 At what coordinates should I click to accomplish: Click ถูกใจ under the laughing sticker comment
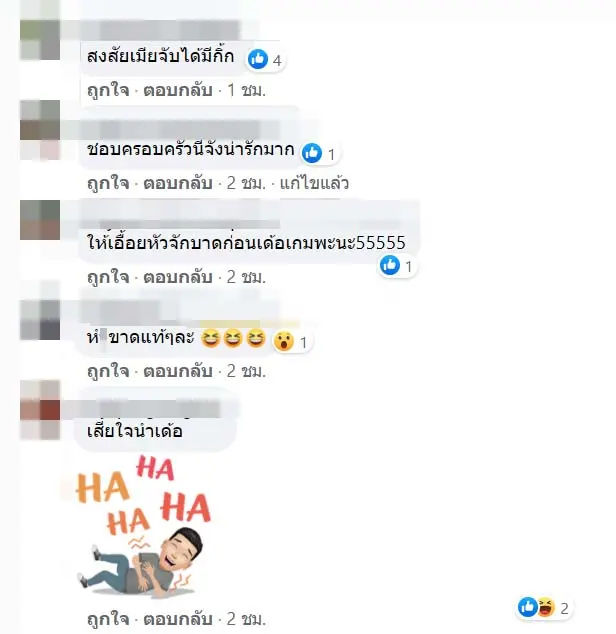[x=108, y=619]
